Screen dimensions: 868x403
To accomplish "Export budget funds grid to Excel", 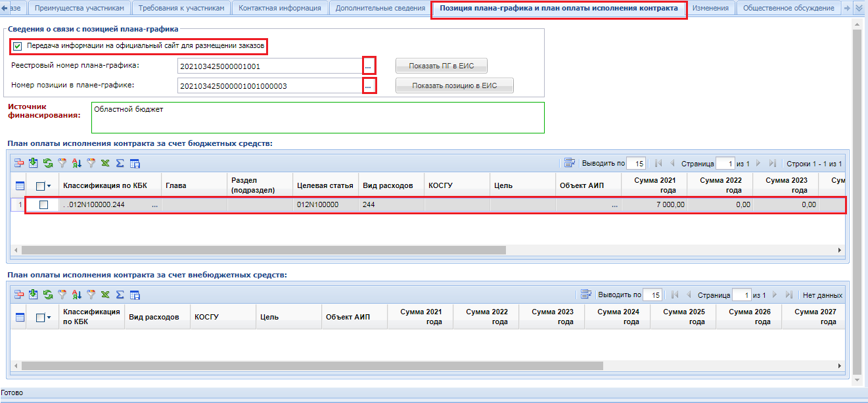I will pyautogui.click(x=105, y=163).
